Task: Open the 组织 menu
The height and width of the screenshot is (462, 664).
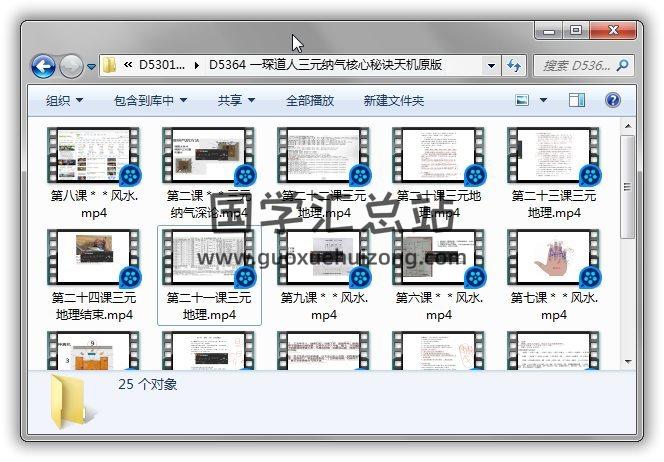Action: pyautogui.click(x=64, y=100)
